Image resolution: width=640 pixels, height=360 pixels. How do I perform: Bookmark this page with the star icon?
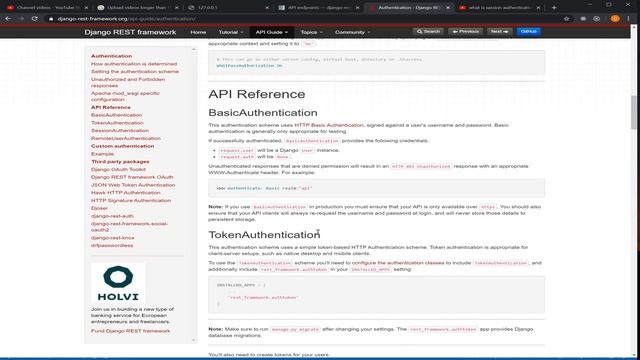click(567, 19)
